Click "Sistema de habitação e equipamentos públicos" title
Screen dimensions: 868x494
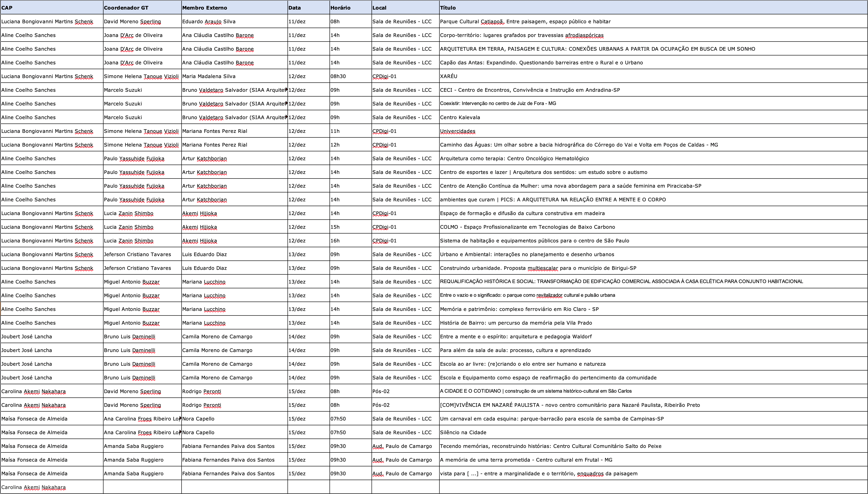(x=653, y=241)
